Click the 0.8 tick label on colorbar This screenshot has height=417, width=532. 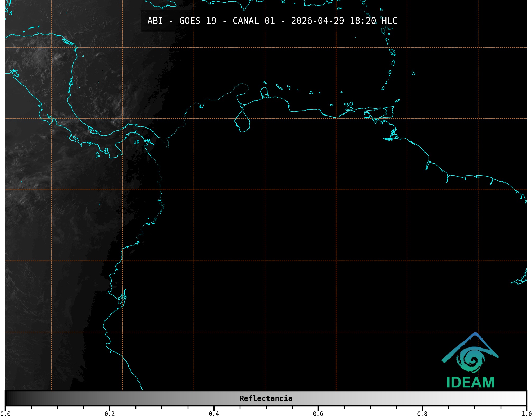tap(422, 414)
